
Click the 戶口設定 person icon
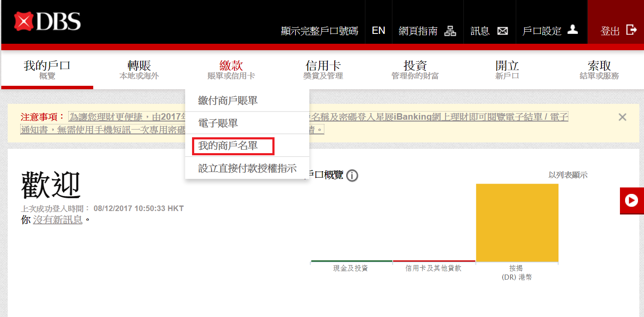572,30
